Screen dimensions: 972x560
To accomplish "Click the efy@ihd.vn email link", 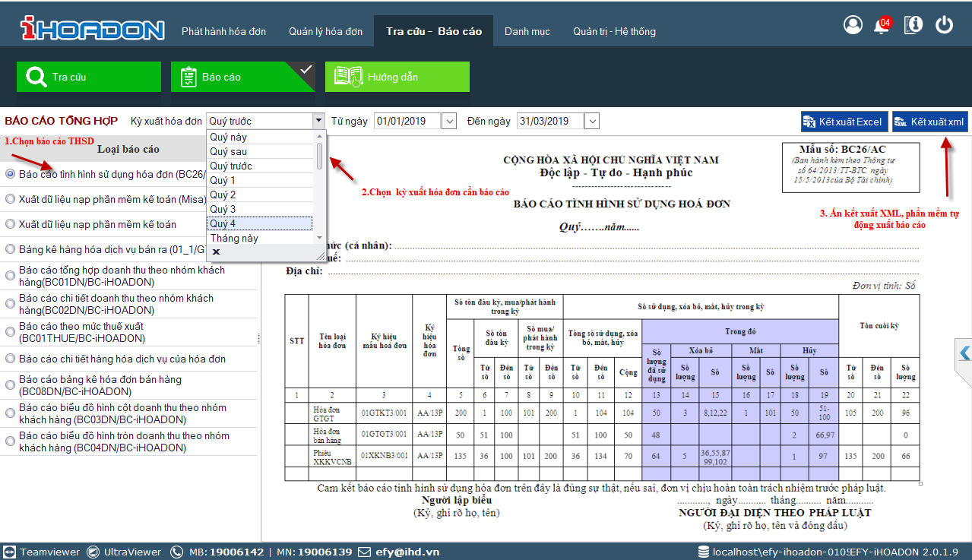I will pos(407,552).
